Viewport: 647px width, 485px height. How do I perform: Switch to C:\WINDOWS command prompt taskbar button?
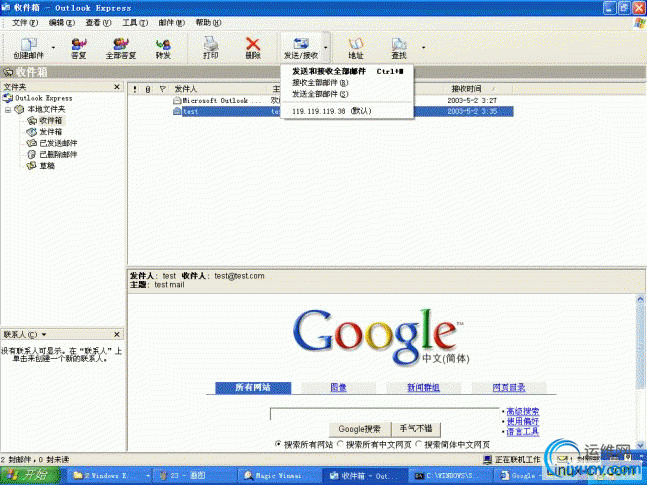449,476
